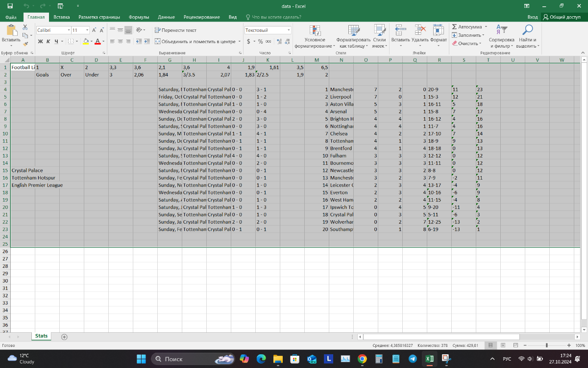Apply yellow fill color to selection
The height and width of the screenshot is (368, 588).
click(86, 42)
